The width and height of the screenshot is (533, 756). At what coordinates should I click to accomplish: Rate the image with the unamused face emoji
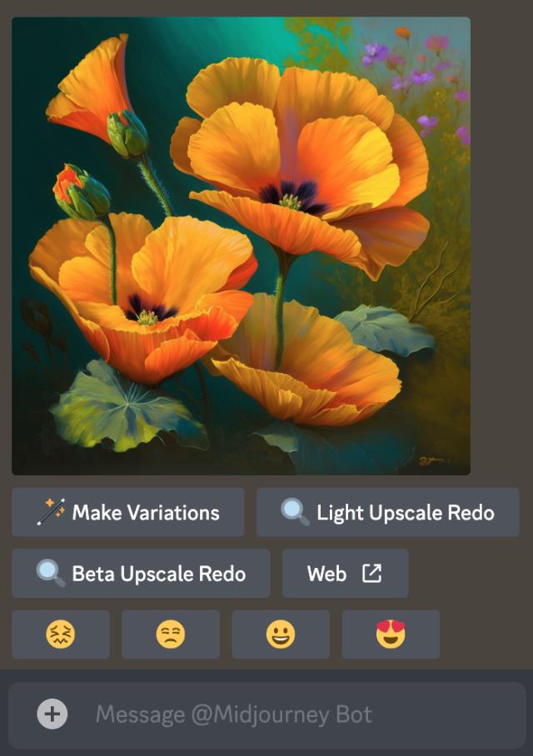171,634
